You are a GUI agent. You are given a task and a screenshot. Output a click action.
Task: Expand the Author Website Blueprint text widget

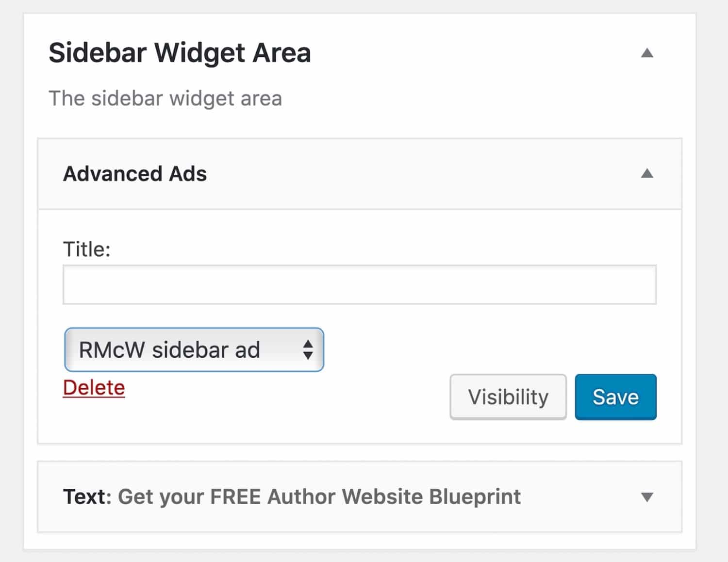point(648,496)
